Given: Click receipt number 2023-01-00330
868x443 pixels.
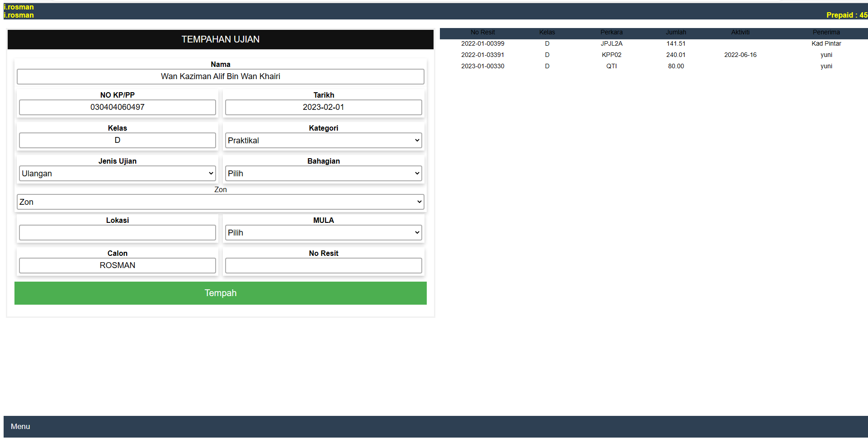Looking at the screenshot, I should coord(482,66).
